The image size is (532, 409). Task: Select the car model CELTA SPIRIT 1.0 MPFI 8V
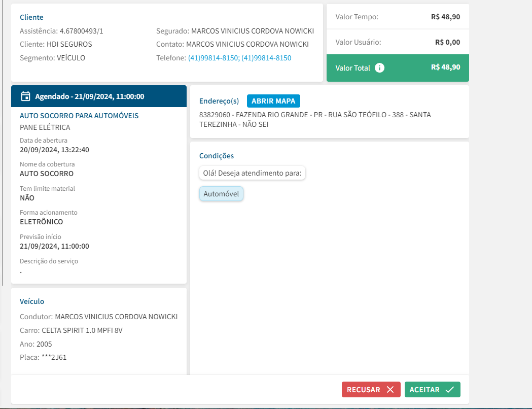pyautogui.click(x=82, y=330)
